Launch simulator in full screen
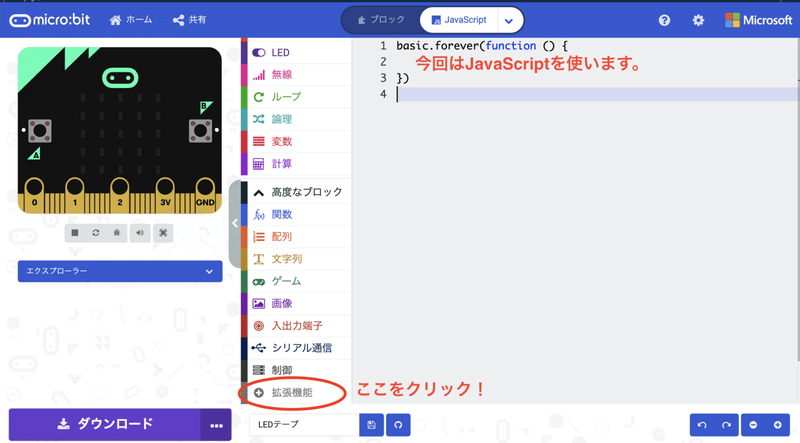The width and height of the screenshot is (800, 443). (163, 233)
